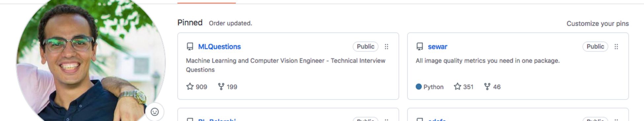Screen dimensions: 644x121
Task: Grab the drag handle on MLQuestions card
Action: (x=386, y=47)
